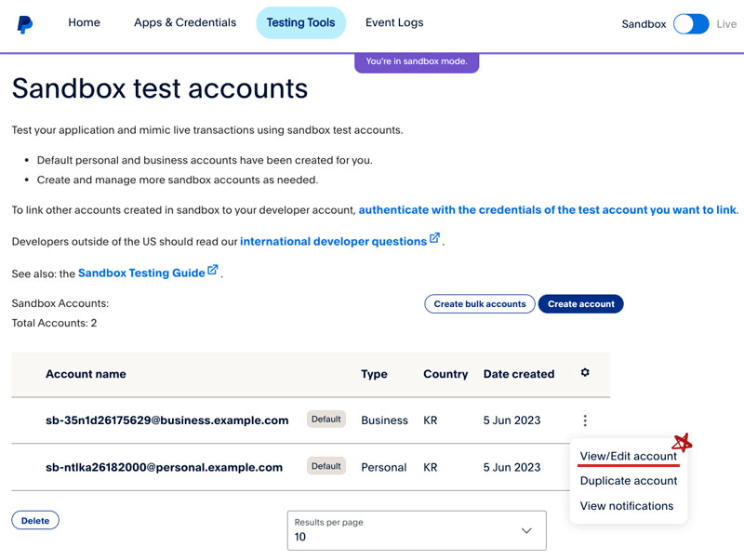Click the Personal type cell
Viewport: 744px width, 560px height.
coord(384,467)
